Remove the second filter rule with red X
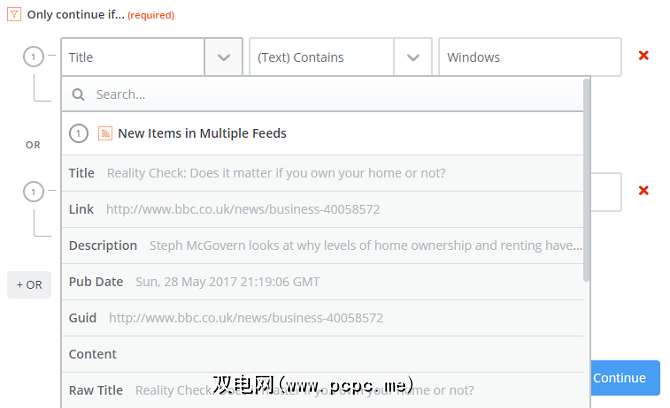 (x=644, y=191)
